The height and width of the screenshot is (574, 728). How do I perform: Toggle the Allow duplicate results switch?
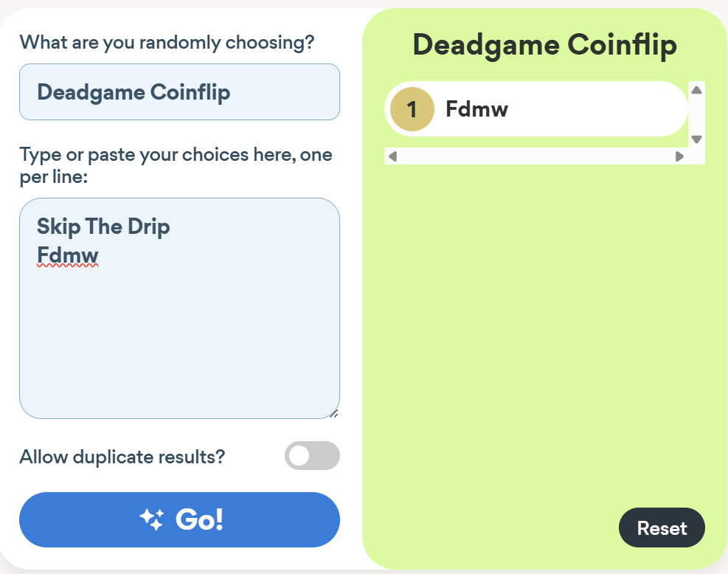(312, 455)
